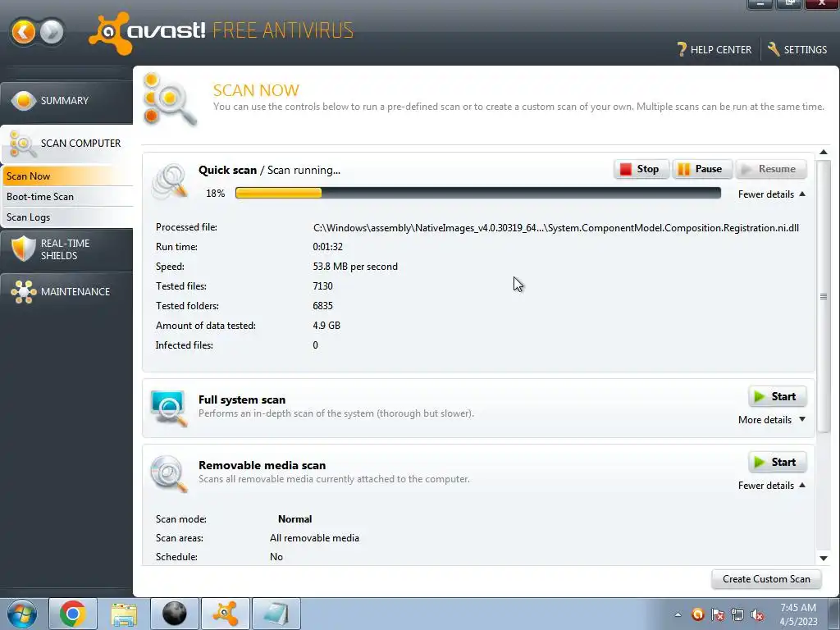Pause the Quick scan
Image resolution: width=840 pixels, height=630 pixels.
coord(701,169)
